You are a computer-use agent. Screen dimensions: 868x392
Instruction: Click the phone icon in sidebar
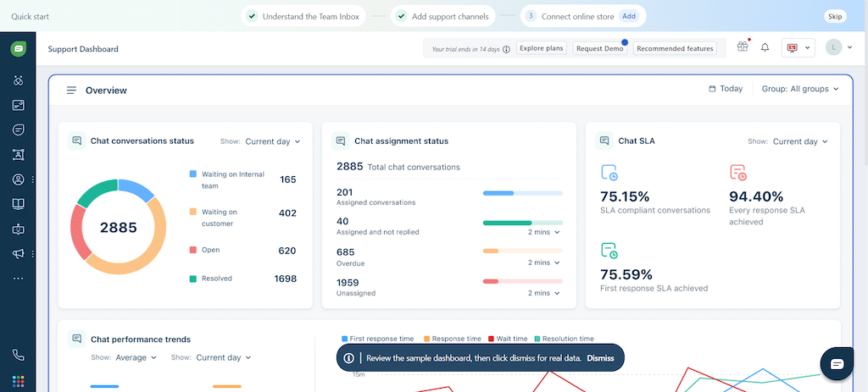coord(18,356)
